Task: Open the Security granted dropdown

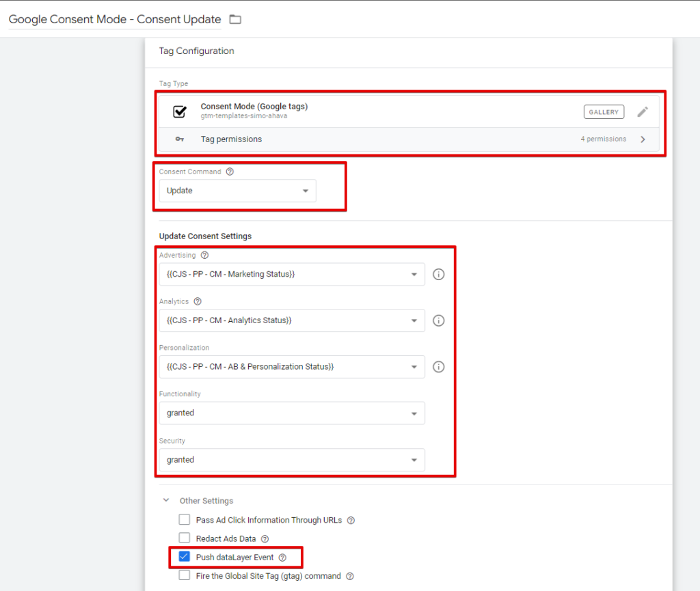Action: (x=292, y=460)
